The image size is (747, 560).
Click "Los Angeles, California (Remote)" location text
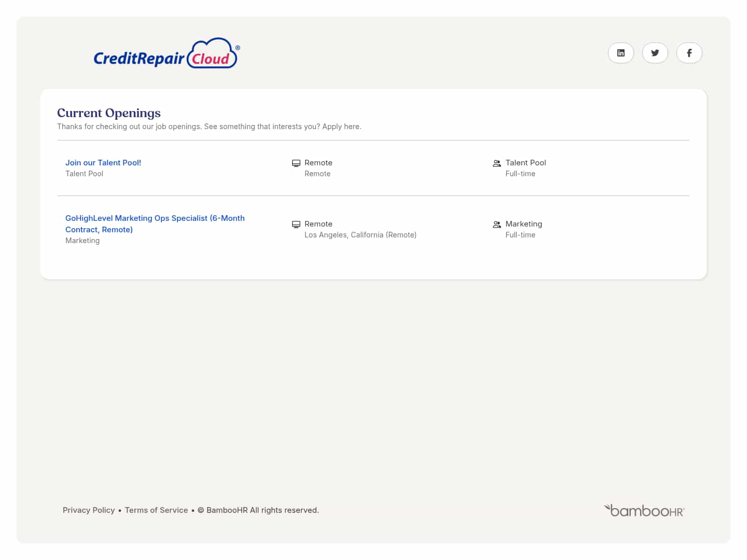tap(361, 235)
